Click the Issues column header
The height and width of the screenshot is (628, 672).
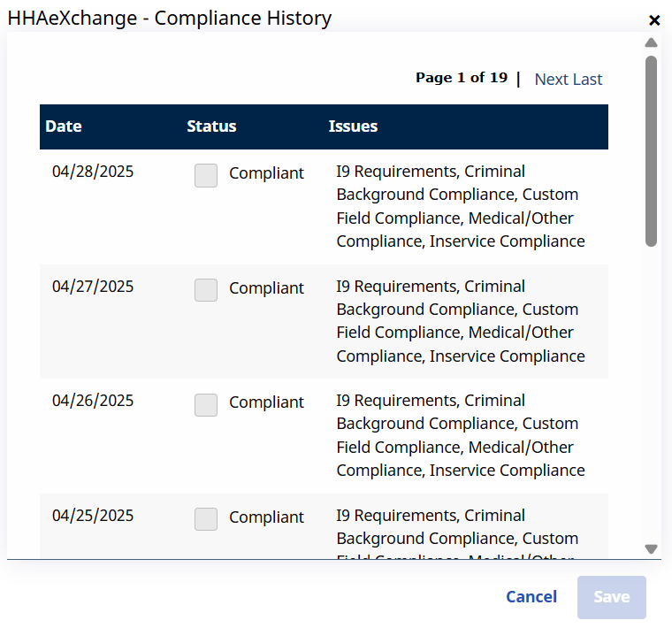[x=353, y=126]
